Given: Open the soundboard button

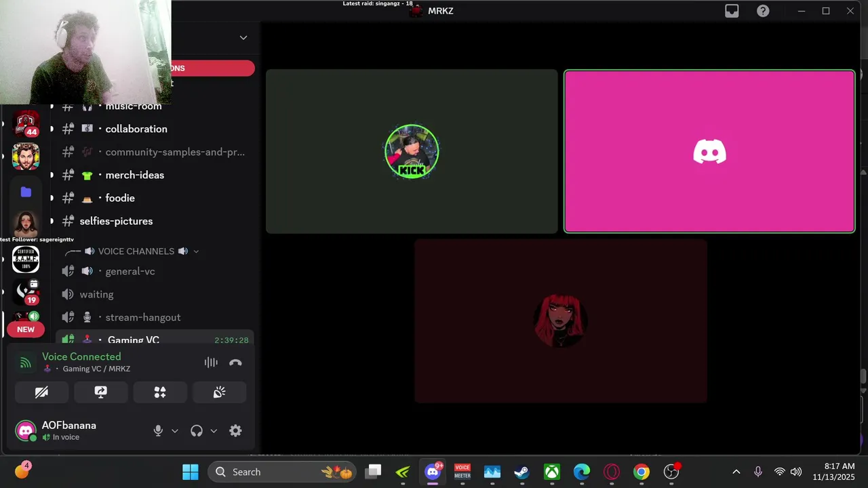Looking at the screenshot, I should [219, 392].
